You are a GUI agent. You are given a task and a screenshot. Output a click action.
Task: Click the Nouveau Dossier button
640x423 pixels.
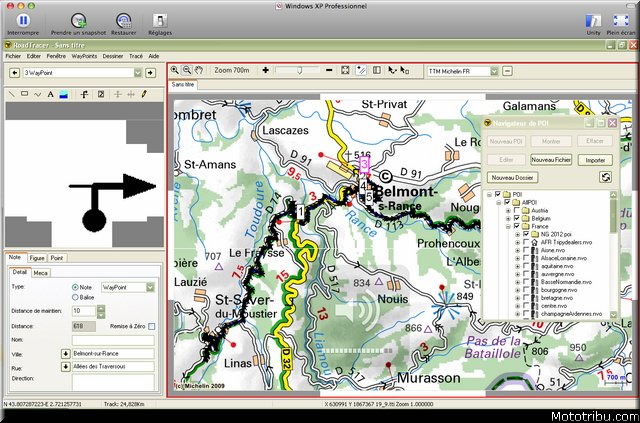512,178
